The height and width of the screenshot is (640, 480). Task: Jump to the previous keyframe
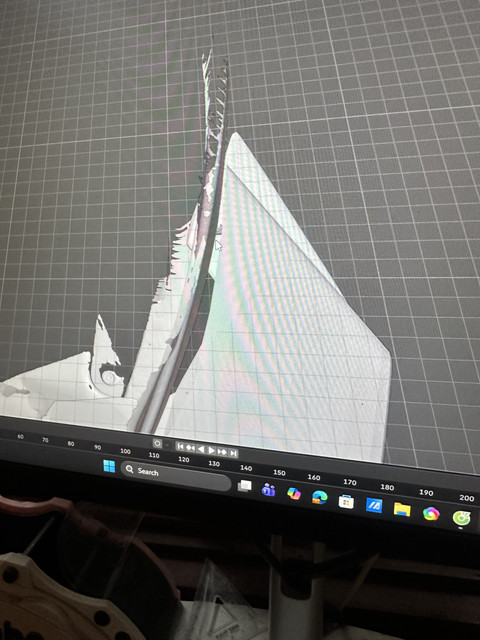(191, 448)
